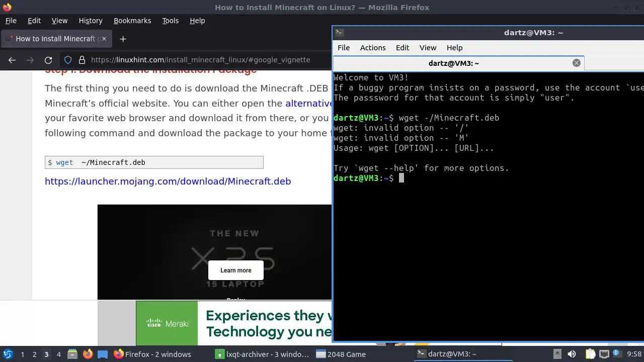Click the Learn more ad button
The height and width of the screenshot is (362, 644).
point(236,270)
